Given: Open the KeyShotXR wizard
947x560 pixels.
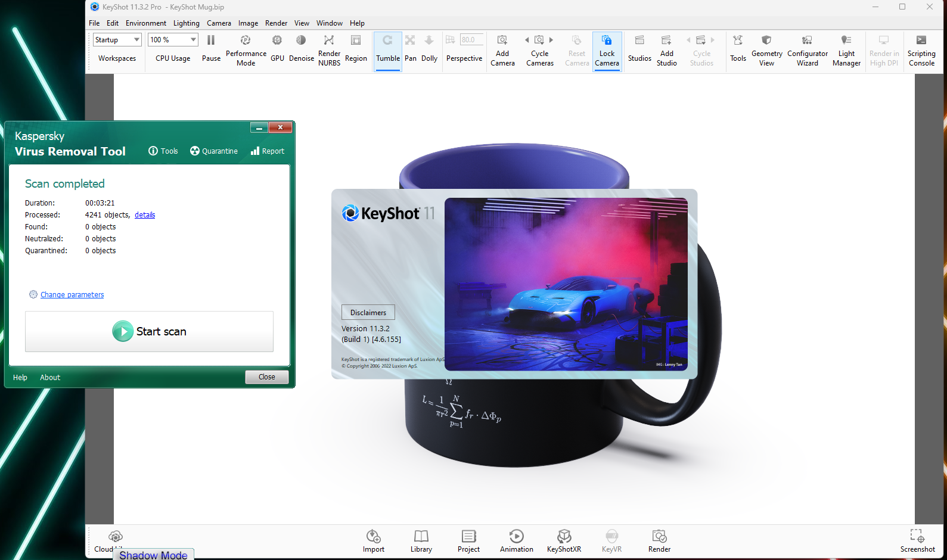Looking at the screenshot, I should (564, 541).
